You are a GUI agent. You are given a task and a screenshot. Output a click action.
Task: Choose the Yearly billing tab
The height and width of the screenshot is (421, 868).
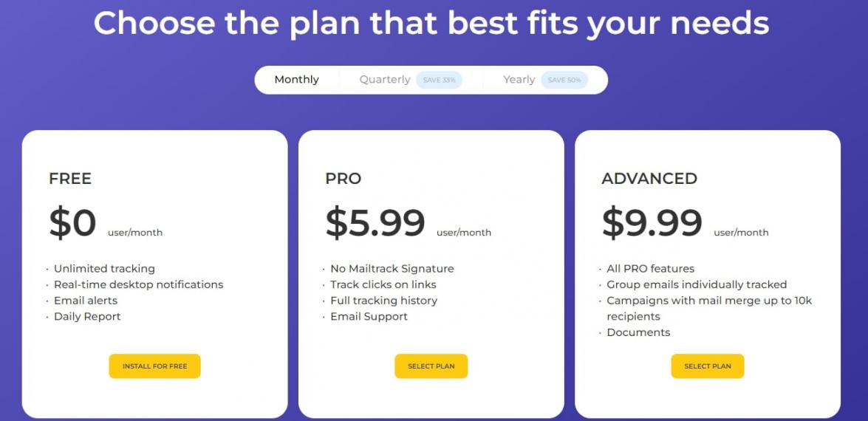[519, 80]
